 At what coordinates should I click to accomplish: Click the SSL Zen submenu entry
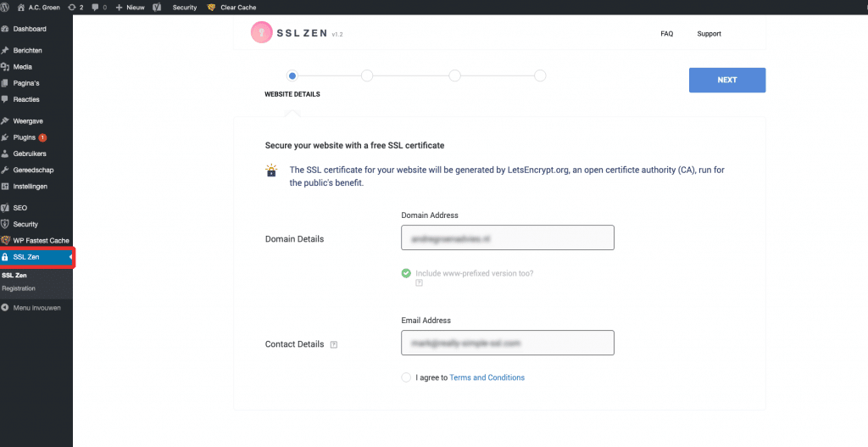tap(14, 276)
